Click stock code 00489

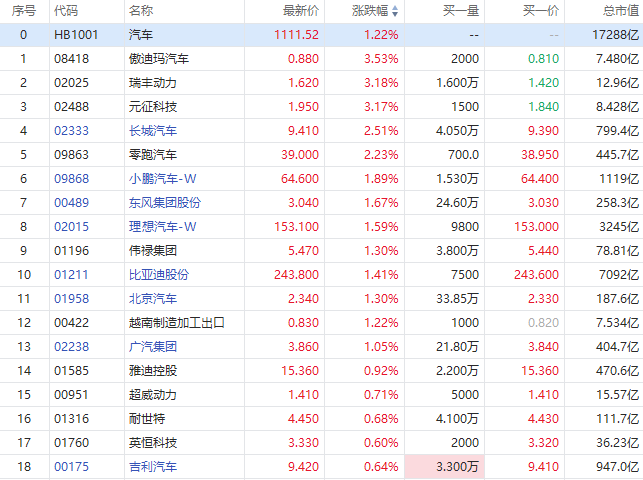71,202
